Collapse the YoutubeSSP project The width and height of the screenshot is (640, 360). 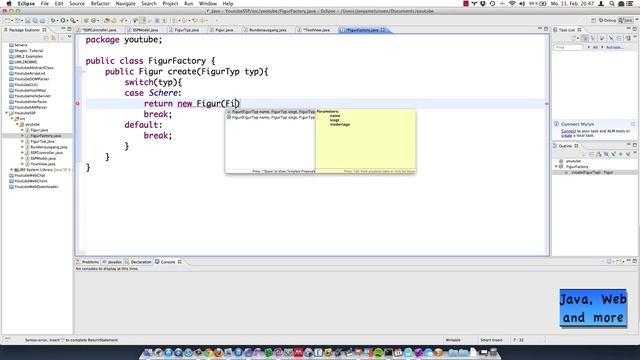(x=7, y=113)
